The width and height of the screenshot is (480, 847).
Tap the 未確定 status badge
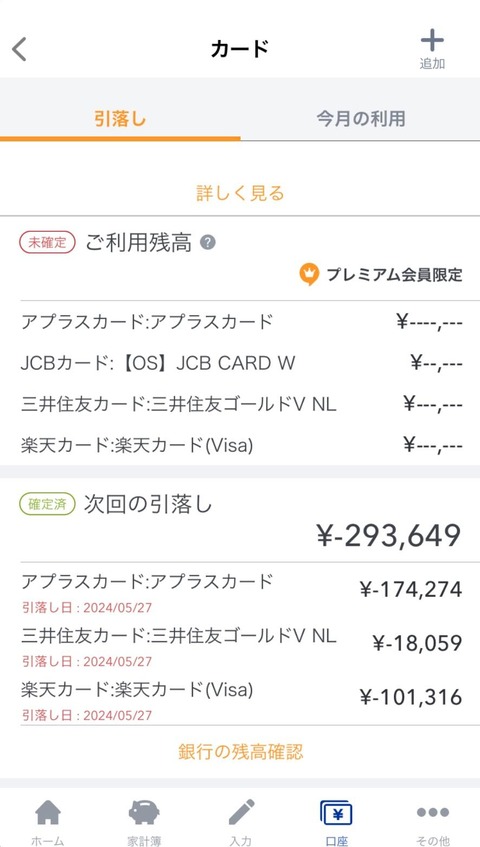coord(49,243)
